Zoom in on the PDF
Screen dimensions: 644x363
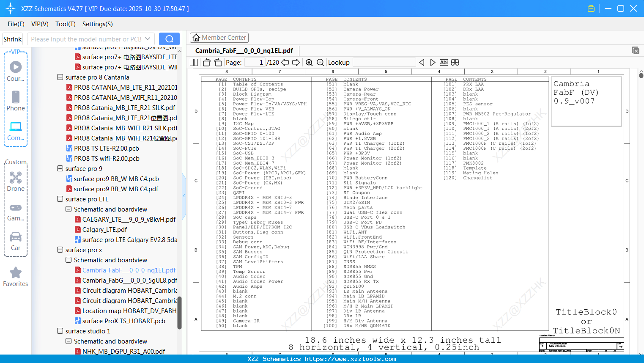pos(309,63)
